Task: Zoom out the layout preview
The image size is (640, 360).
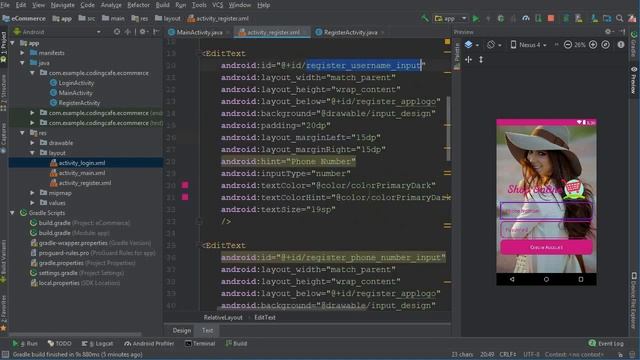Action: 568,45
